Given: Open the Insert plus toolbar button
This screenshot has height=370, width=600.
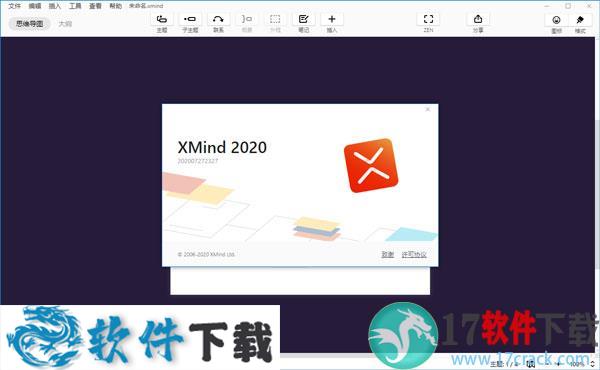Looking at the screenshot, I should pos(332,19).
